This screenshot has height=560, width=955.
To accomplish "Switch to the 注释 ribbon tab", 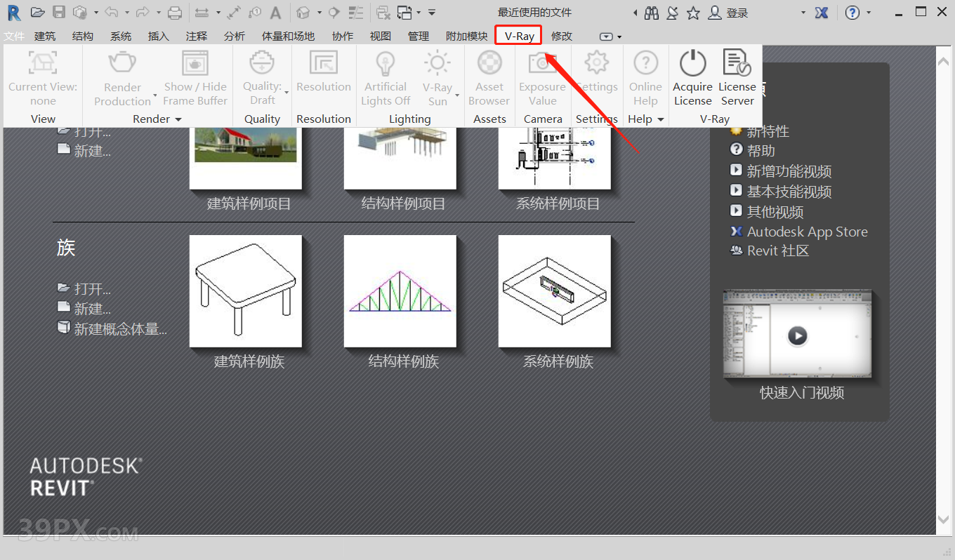I will 197,36.
